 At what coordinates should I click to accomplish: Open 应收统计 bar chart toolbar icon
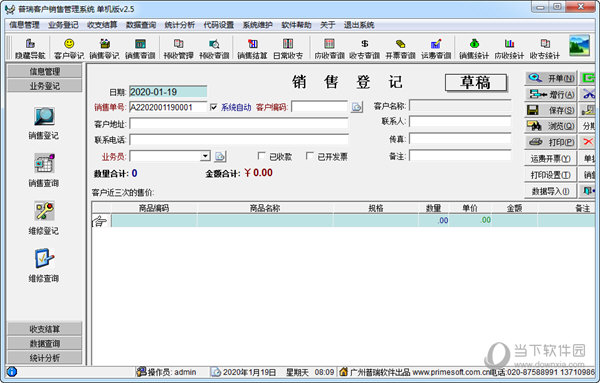(x=509, y=49)
